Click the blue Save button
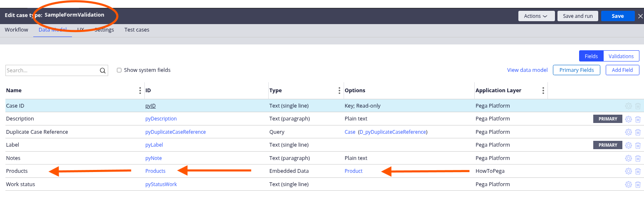The width and height of the screenshot is (644, 199). [617, 16]
